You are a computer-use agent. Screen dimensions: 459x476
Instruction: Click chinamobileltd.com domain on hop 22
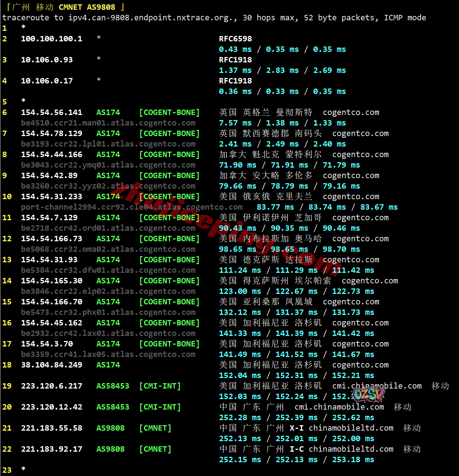pyautogui.click(x=351, y=449)
